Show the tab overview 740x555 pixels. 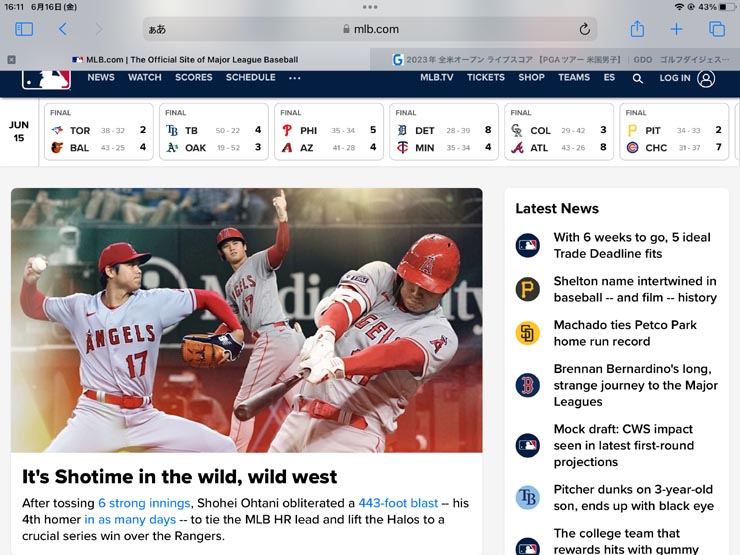click(717, 29)
